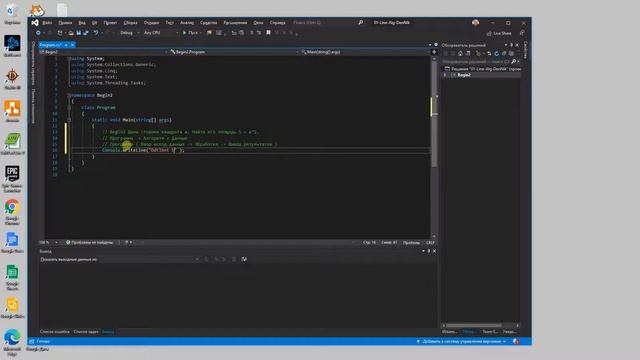Open the Файл menu
Screen dimensions: 640x360
click(x=47, y=23)
